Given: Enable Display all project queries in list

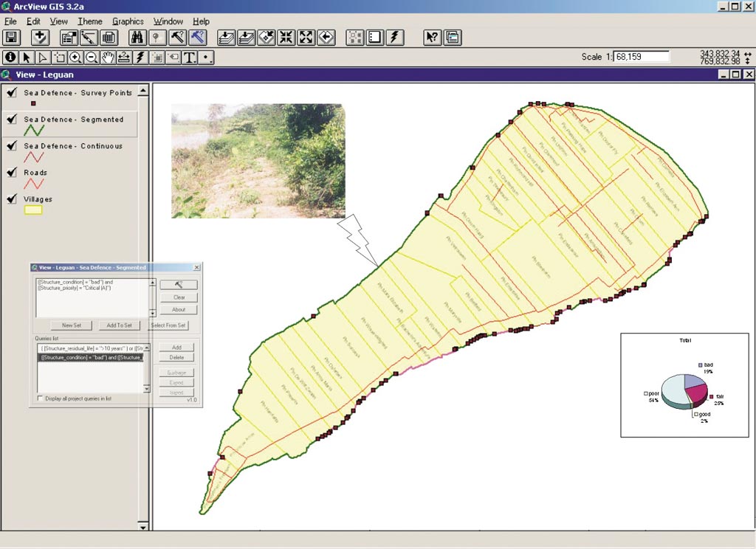Looking at the screenshot, I should coord(40,398).
